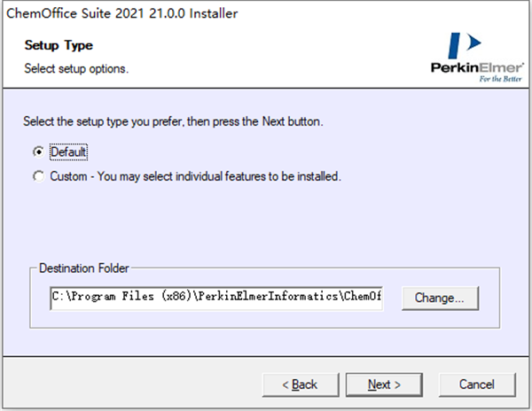The height and width of the screenshot is (411, 532).
Task: Choose the Custom setup radio button
Action: [38, 176]
